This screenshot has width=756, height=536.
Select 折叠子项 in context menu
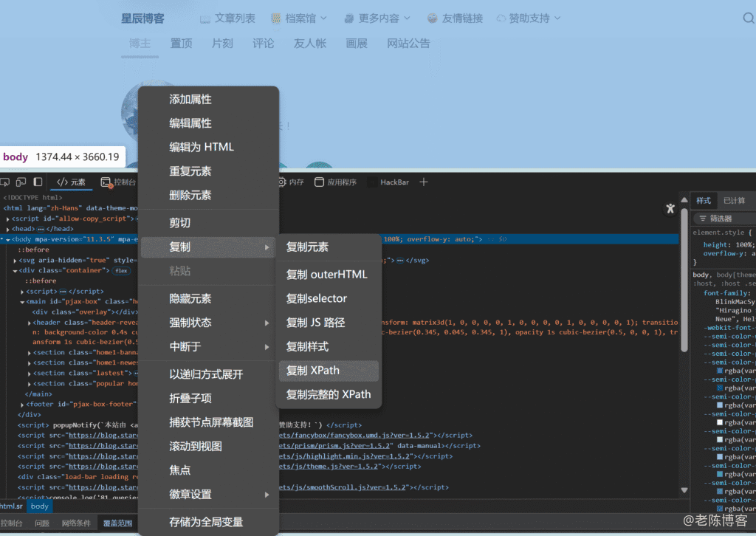209,398
